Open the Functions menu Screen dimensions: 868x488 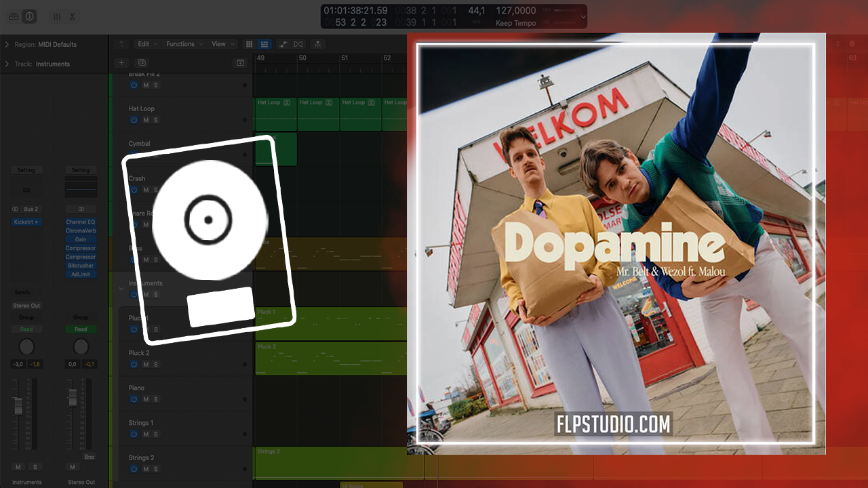pyautogui.click(x=182, y=44)
